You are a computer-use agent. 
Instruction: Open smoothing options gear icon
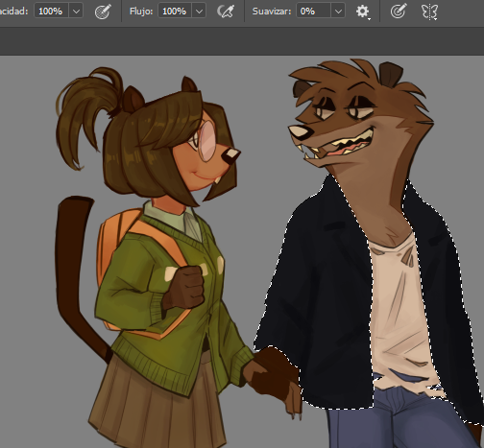point(362,12)
